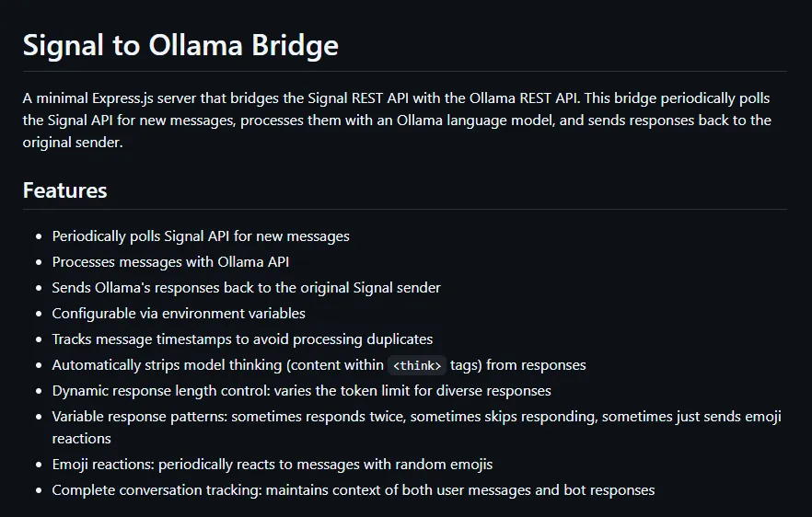Image resolution: width=812 pixels, height=517 pixels.
Task: Click the intro paragraph about the Express.js server
Action: point(396,121)
